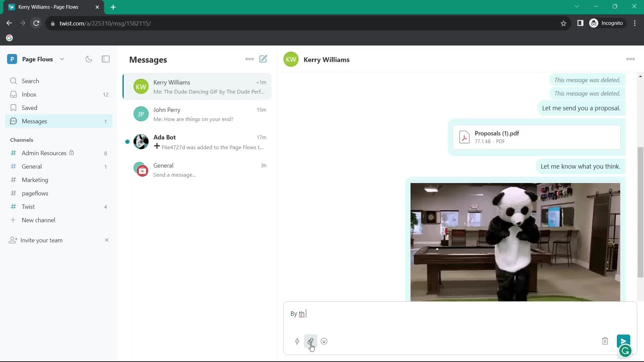
Task: Open browser side panel icon
Action: (x=580, y=23)
